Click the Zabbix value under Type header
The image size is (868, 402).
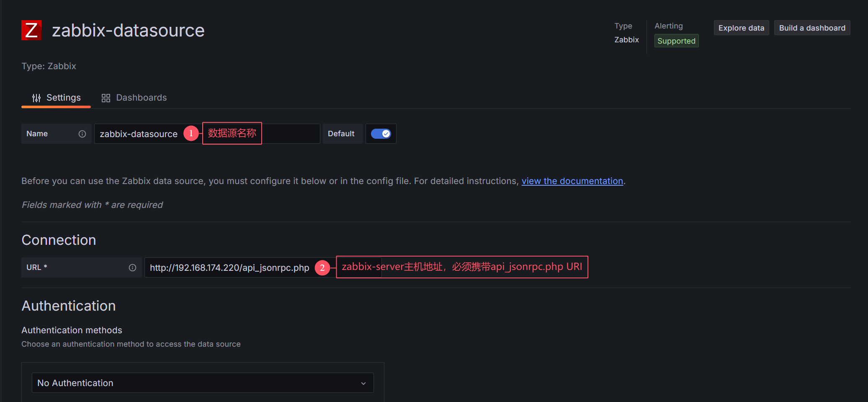pyautogui.click(x=626, y=40)
